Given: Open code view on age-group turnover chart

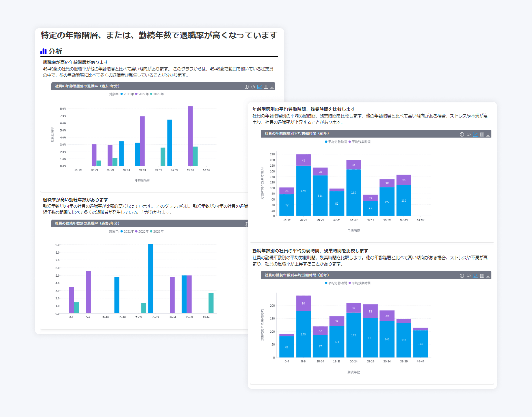Looking at the screenshot, I should click(253, 87).
